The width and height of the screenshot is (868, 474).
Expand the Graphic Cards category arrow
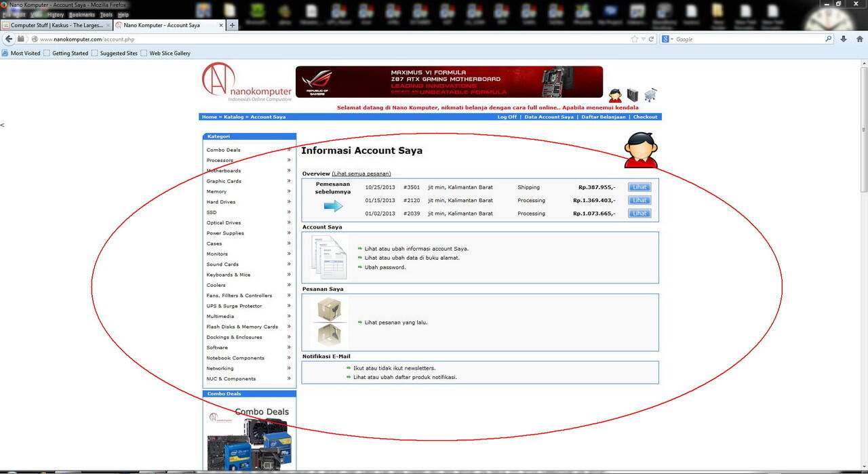[289, 181]
